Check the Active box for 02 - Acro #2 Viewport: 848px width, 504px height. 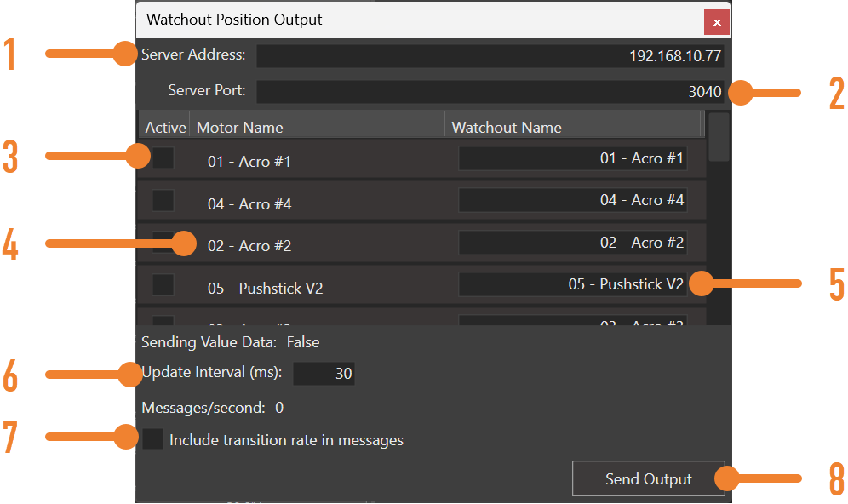click(x=162, y=242)
